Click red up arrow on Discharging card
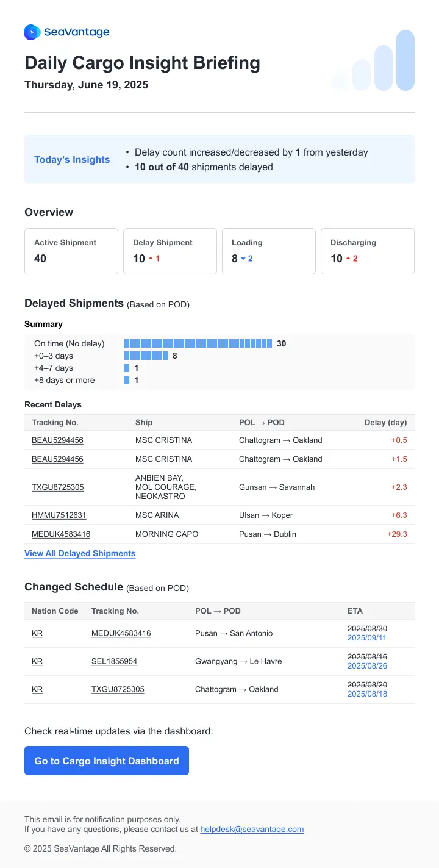Viewport: 439px width, 868px height. click(x=348, y=259)
